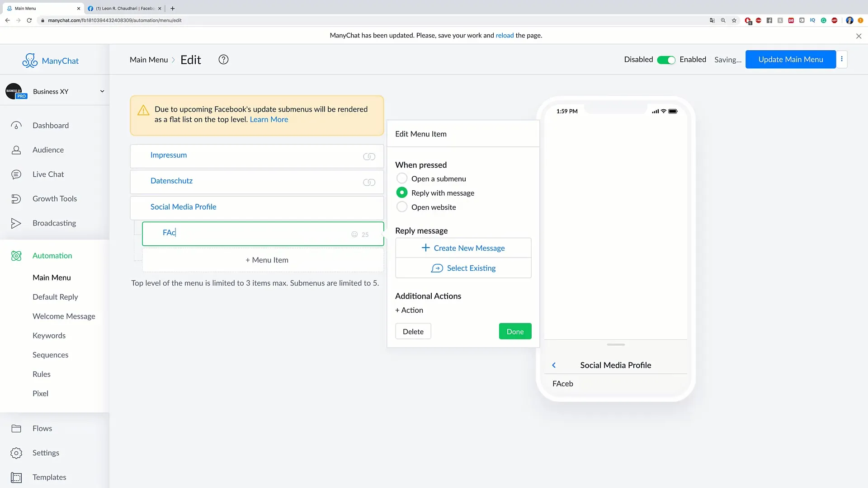Screen dimensions: 868x488
Task: Click the reload link in update banner
Action: coord(505,35)
